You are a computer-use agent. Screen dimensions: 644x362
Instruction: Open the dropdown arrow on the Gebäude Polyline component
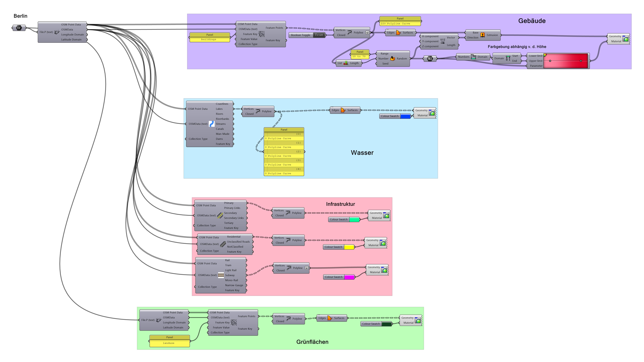[x=367, y=32]
